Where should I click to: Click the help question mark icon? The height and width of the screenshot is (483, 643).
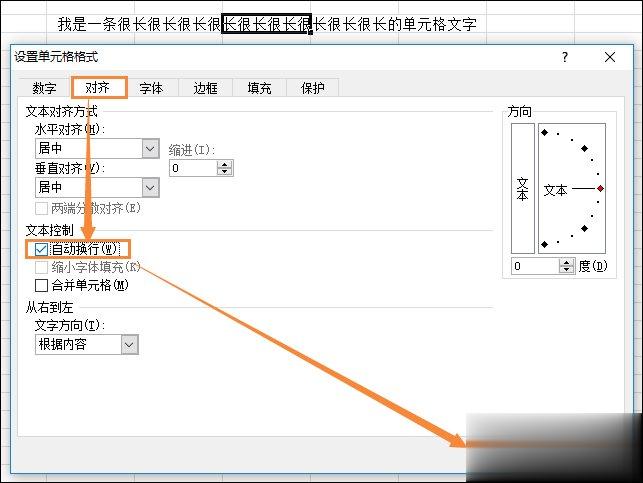click(565, 58)
